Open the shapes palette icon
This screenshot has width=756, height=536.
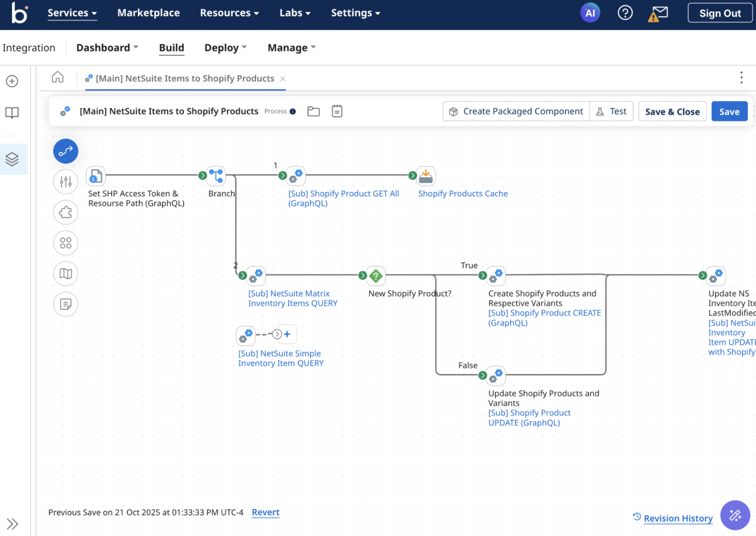65,243
